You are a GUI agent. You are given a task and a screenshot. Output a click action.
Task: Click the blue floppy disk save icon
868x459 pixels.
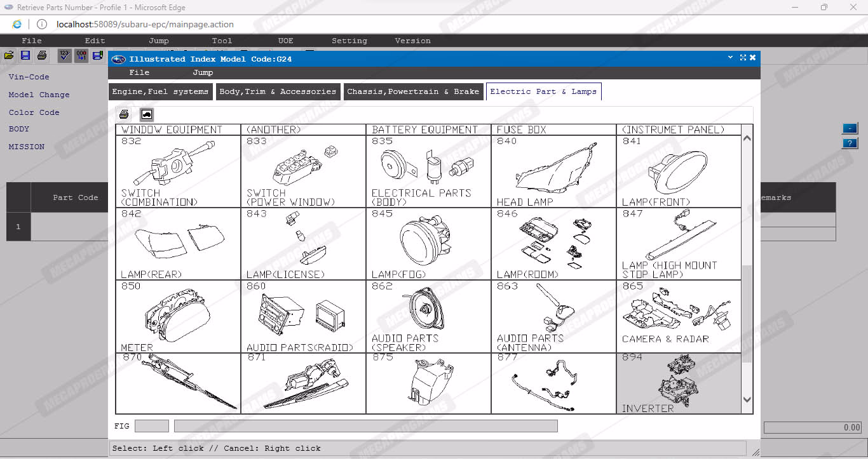coord(25,56)
